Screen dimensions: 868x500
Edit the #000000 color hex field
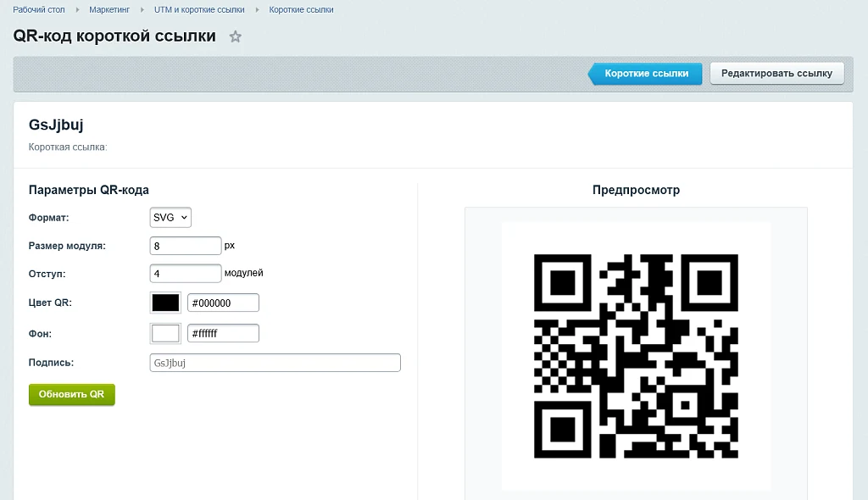tap(223, 303)
